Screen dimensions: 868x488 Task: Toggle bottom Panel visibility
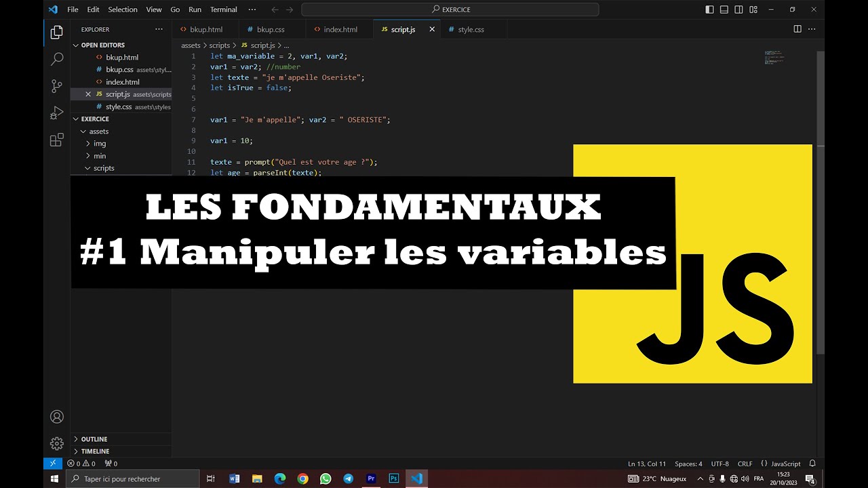coord(725,9)
